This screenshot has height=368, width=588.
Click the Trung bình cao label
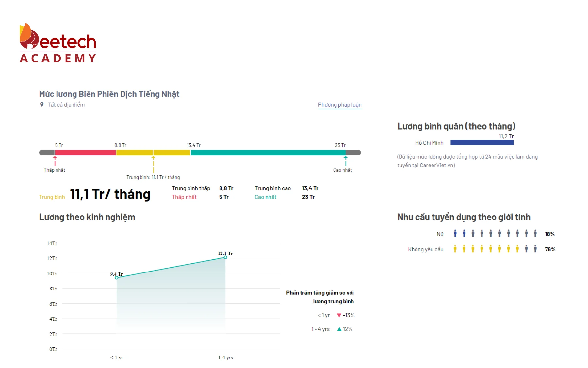(273, 188)
